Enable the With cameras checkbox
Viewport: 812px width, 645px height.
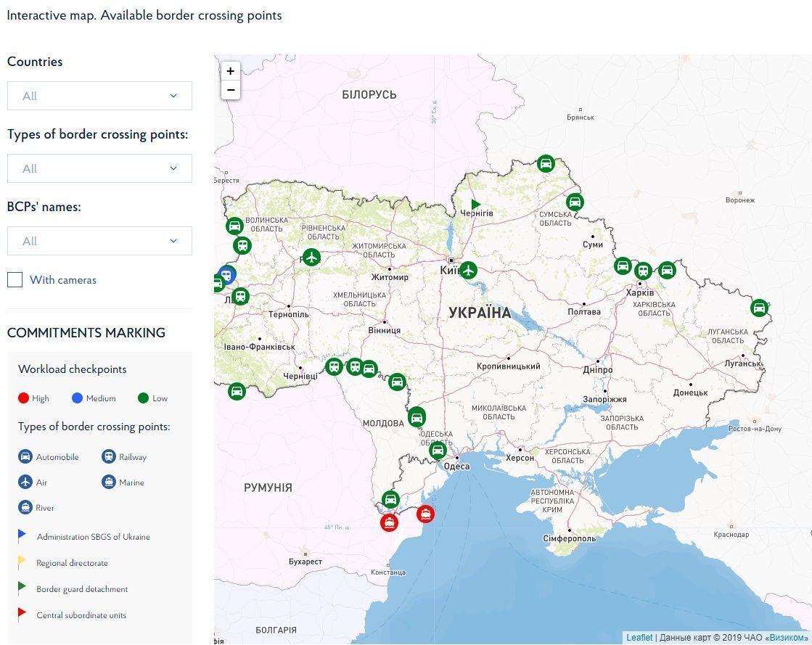(15, 280)
